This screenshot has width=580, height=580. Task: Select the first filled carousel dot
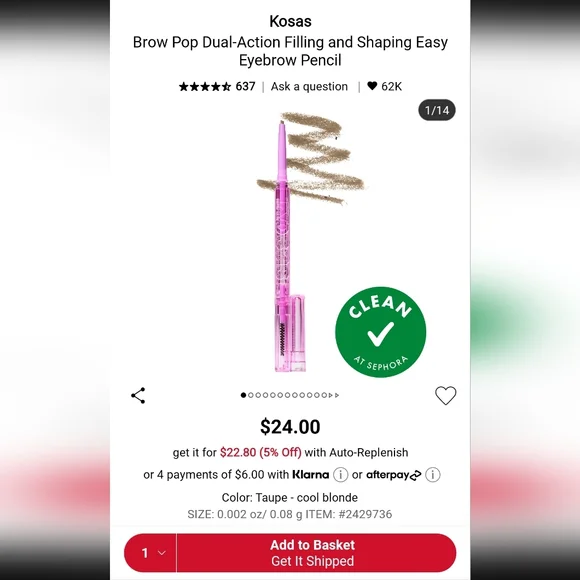(x=243, y=395)
